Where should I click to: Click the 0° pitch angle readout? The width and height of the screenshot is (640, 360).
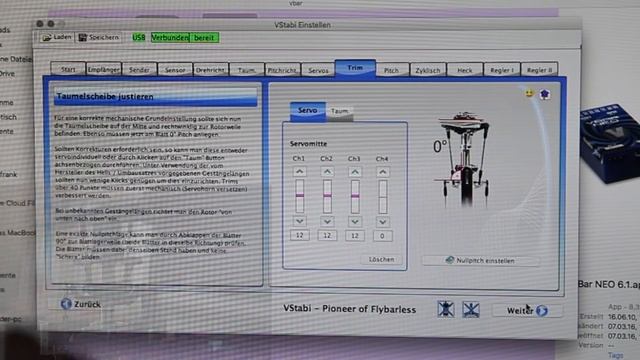[x=440, y=146]
